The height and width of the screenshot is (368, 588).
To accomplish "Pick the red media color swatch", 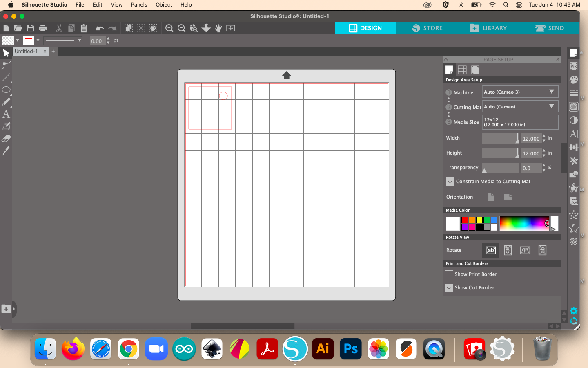I will point(465,220).
